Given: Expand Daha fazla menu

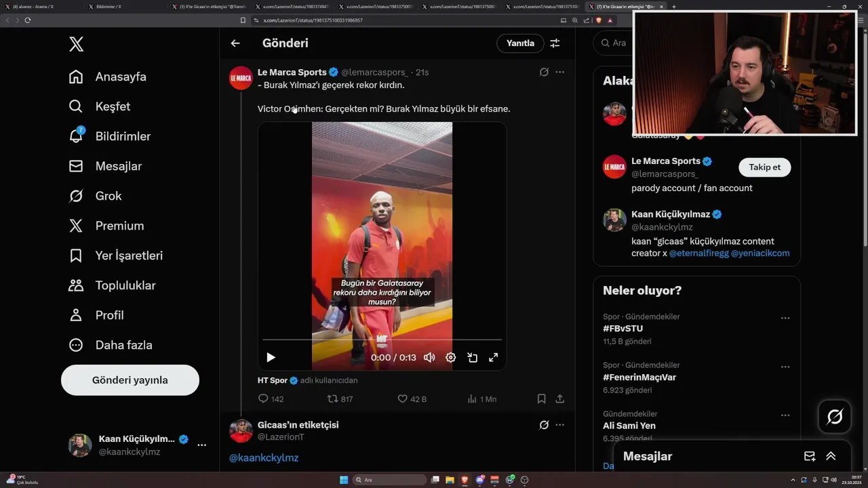Looking at the screenshot, I should [x=111, y=345].
